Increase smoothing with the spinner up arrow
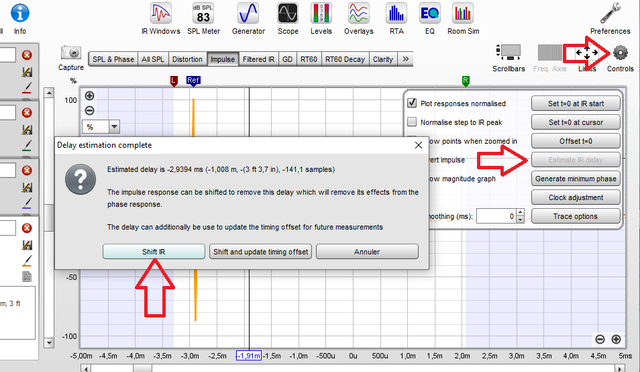 [x=520, y=212]
